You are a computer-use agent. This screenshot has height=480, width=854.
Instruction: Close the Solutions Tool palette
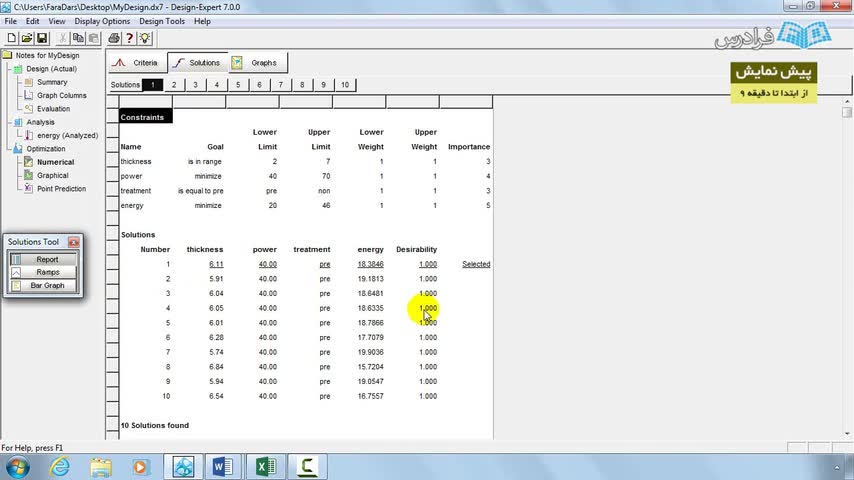pyautogui.click(x=74, y=242)
